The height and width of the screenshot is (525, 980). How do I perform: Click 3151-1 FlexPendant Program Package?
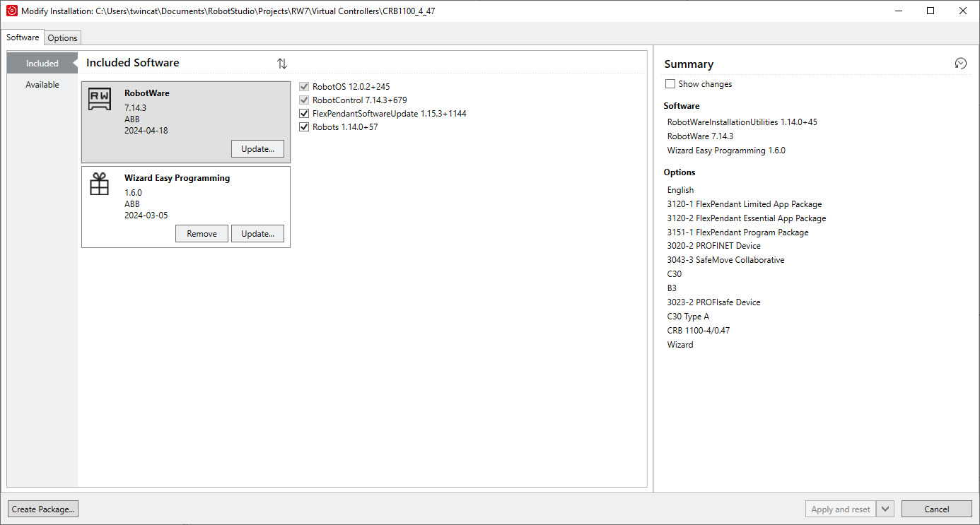(x=737, y=232)
